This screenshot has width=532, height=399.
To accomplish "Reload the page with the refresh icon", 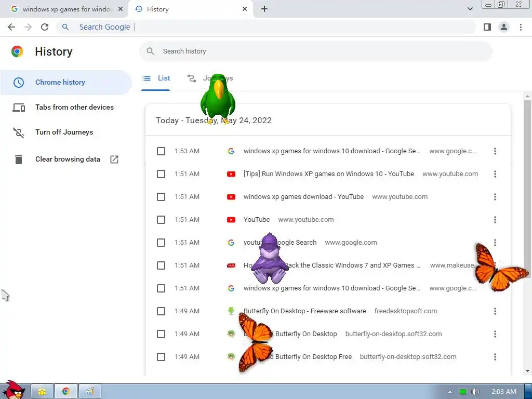I will 45,27.
